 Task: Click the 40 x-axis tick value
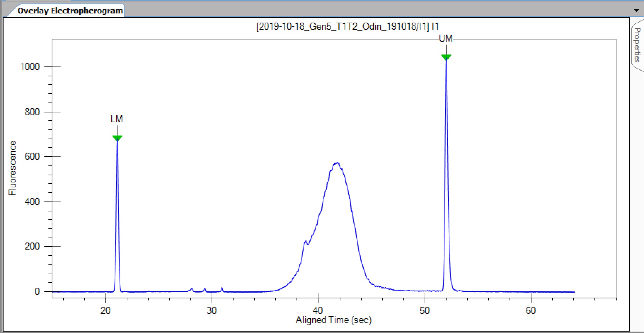(318, 311)
